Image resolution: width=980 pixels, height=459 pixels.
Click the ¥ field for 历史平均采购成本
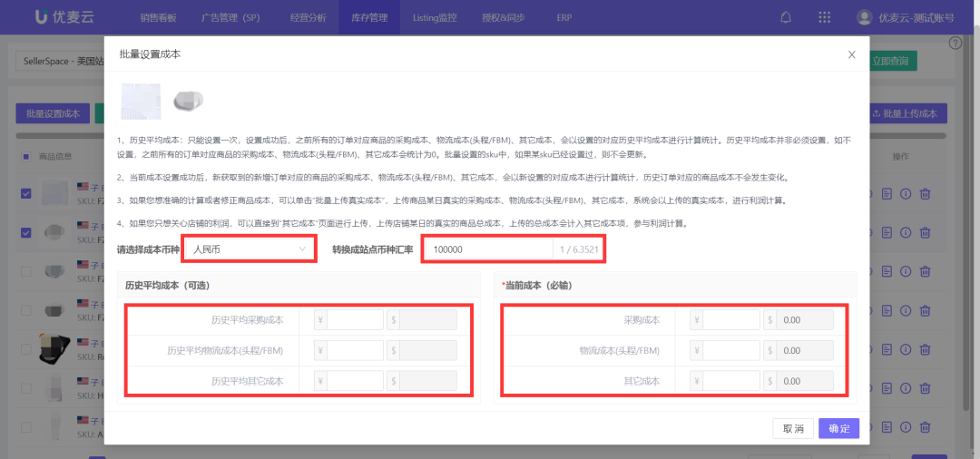355,320
